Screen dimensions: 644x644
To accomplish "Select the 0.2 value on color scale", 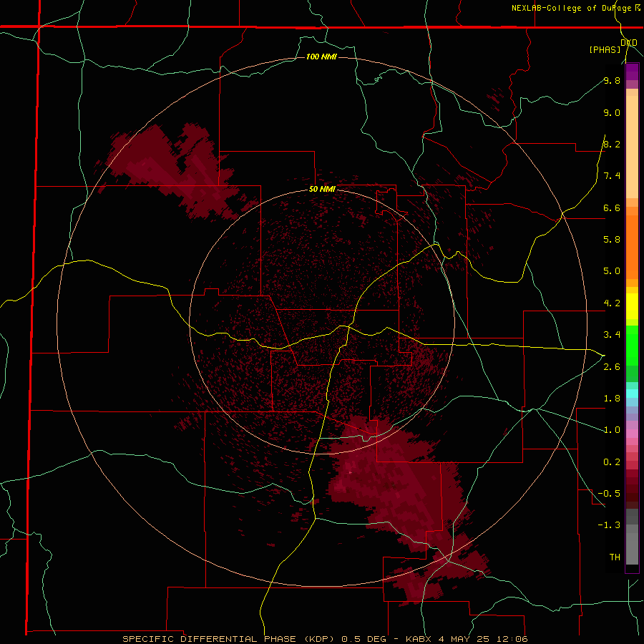I will tap(612, 462).
